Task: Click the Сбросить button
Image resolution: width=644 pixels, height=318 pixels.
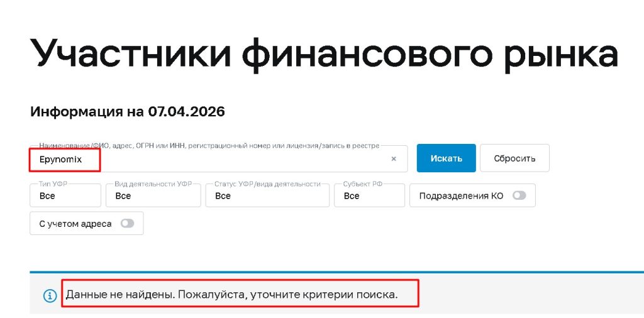Action: pos(514,158)
